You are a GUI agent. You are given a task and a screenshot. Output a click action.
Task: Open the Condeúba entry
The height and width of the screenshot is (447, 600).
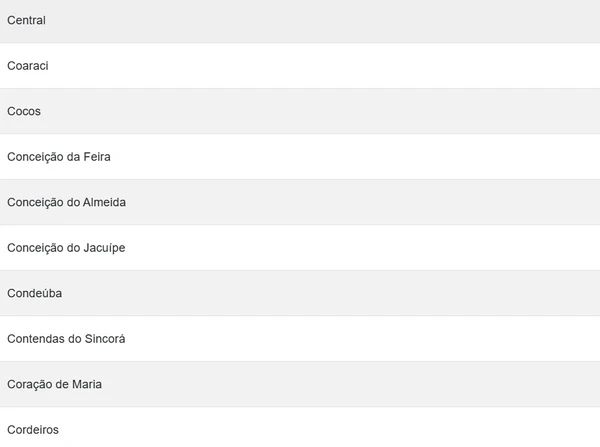[35, 293]
